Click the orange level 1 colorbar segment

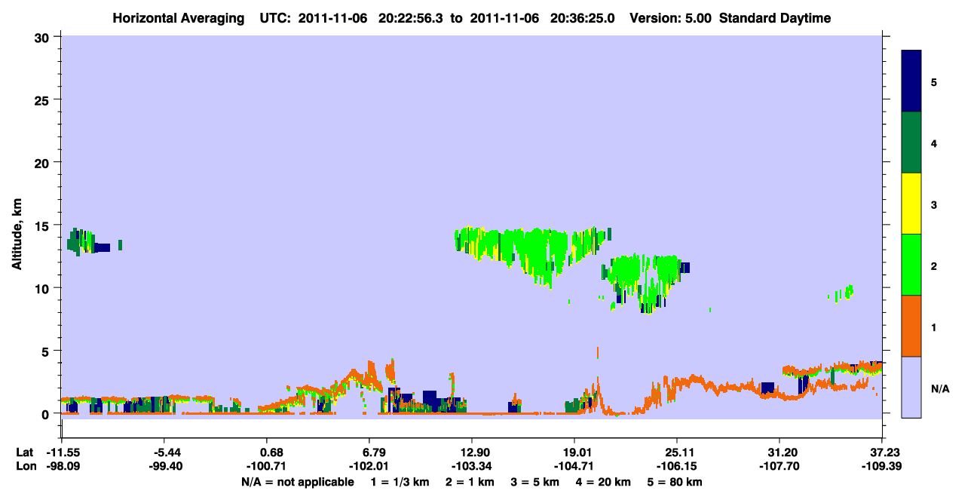911,326
